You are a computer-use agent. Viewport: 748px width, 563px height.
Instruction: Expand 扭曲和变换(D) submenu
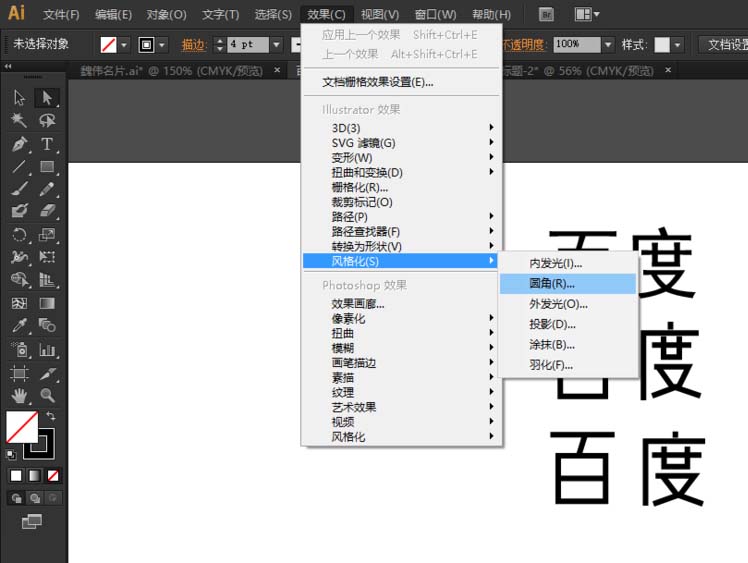point(401,172)
